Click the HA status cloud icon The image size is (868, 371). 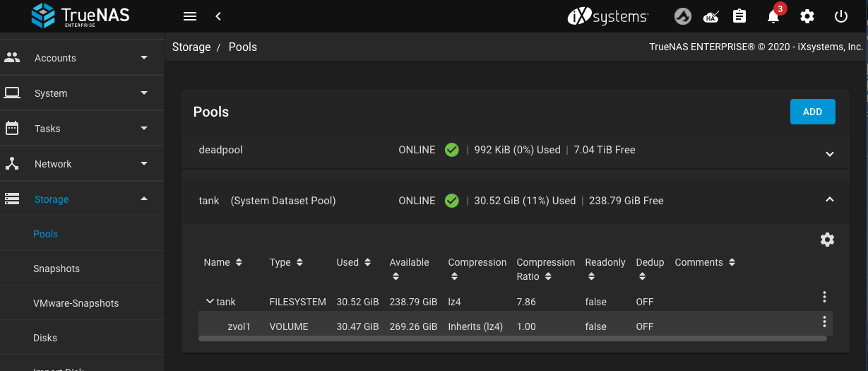712,16
